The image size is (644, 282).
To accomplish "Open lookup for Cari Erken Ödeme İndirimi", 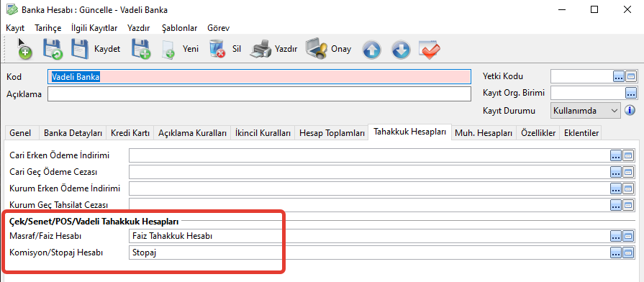I will click(615, 155).
